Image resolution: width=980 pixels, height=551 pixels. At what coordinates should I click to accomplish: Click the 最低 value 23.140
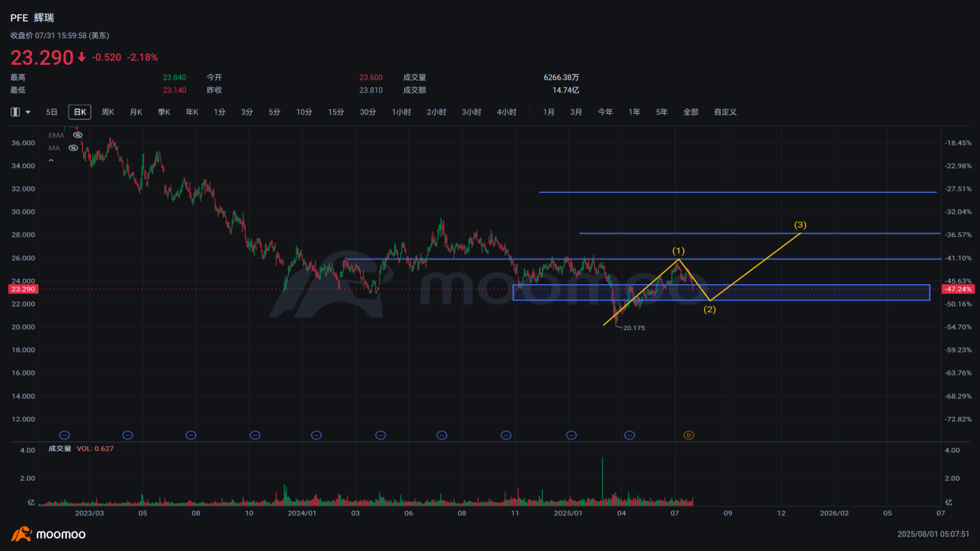[x=175, y=91]
